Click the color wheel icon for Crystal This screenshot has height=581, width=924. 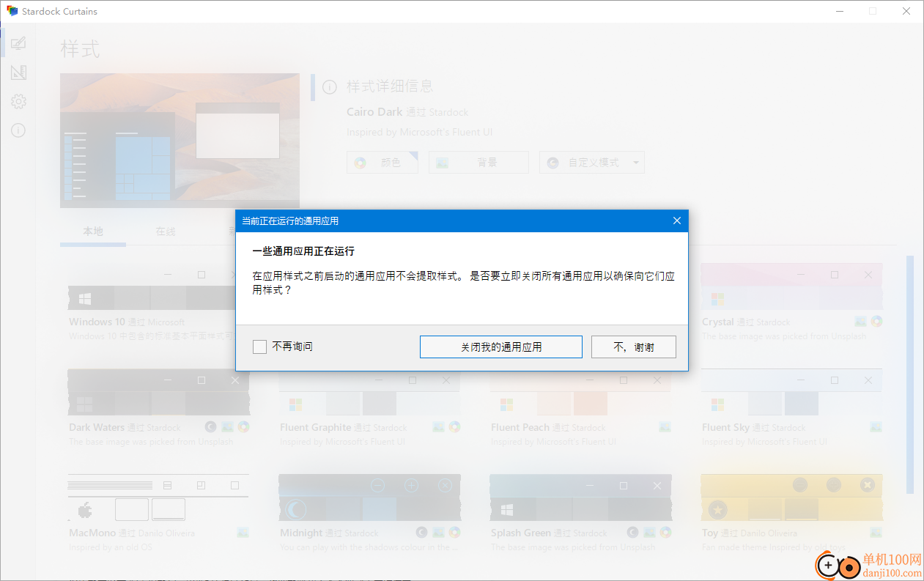[x=876, y=322]
